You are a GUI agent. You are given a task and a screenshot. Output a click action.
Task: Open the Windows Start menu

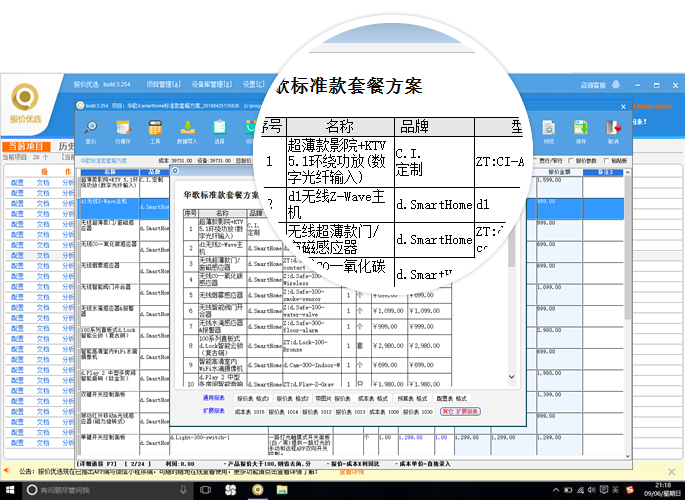(10, 490)
